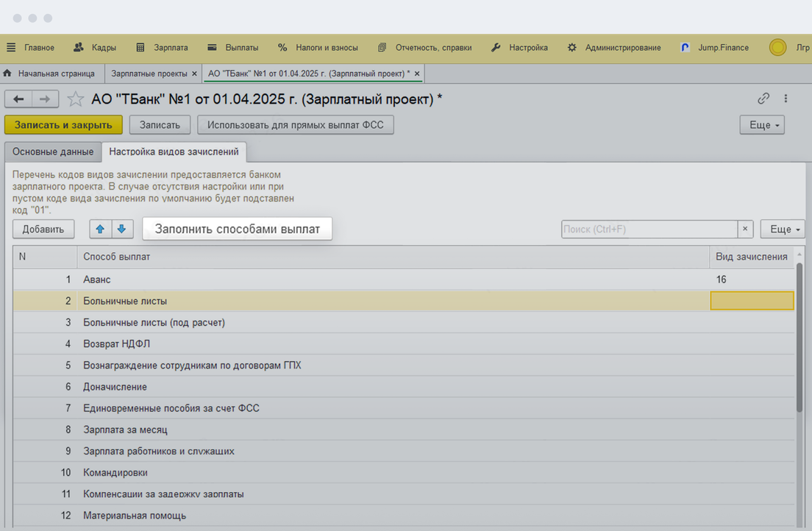Click the gear icon beside Администрирование

click(x=571, y=48)
